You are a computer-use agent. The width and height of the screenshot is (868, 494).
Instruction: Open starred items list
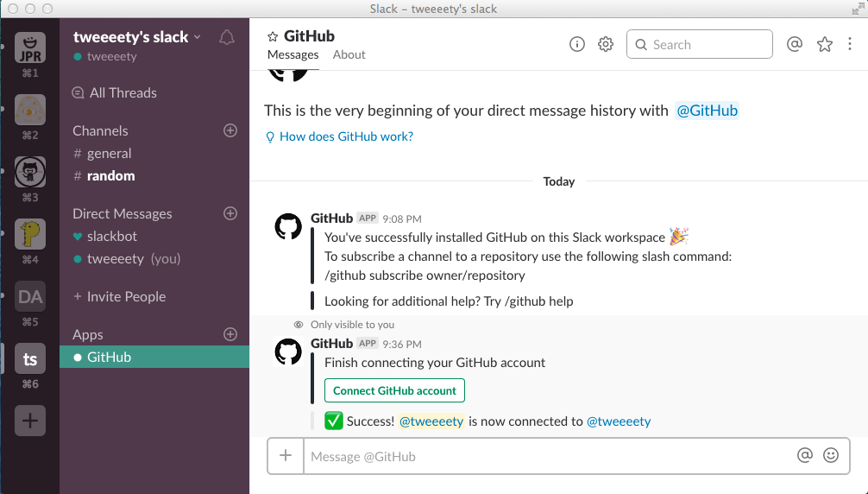(825, 44)
